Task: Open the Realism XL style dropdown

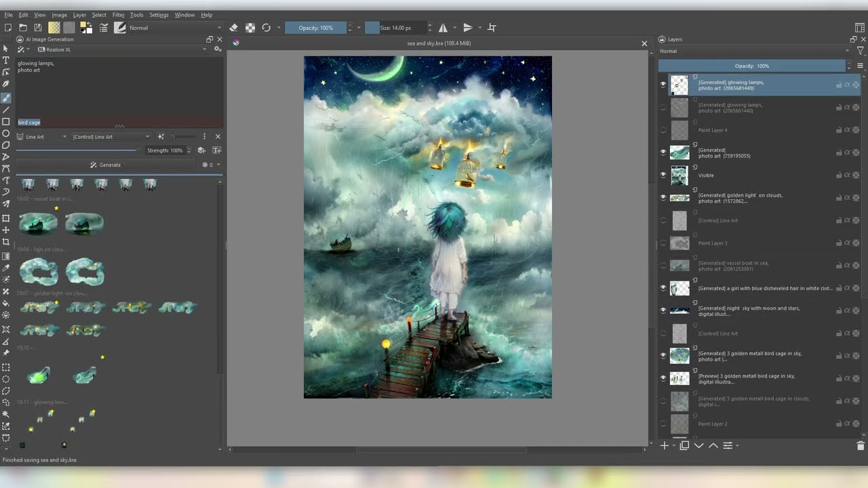Action: [122, 49]
